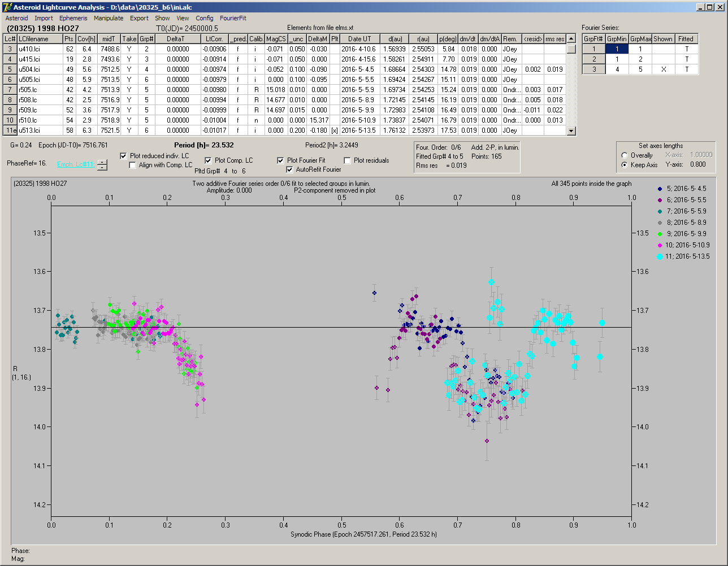Image resolution: width=728 pixels, height=566 pixels.
Task: Click the [x] Plt cell of u513.lci
Action: click(335, 130)
